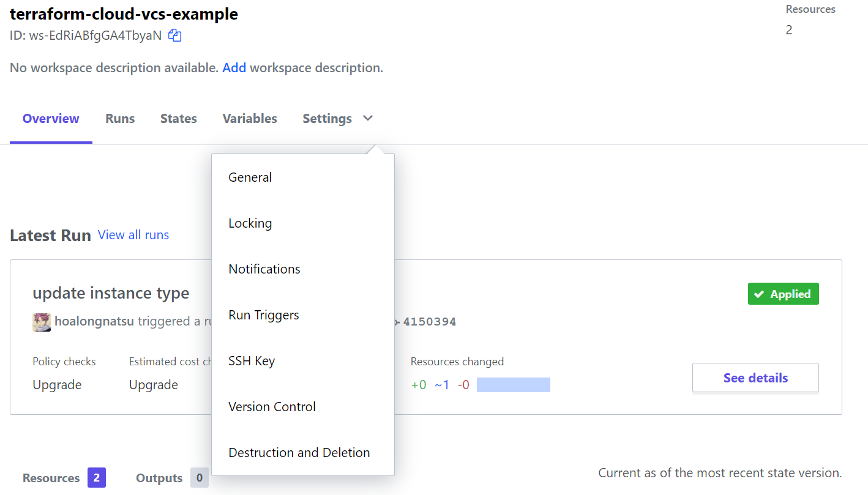
Task: Go to the Variables tab
Action: [x=250, y=119]
